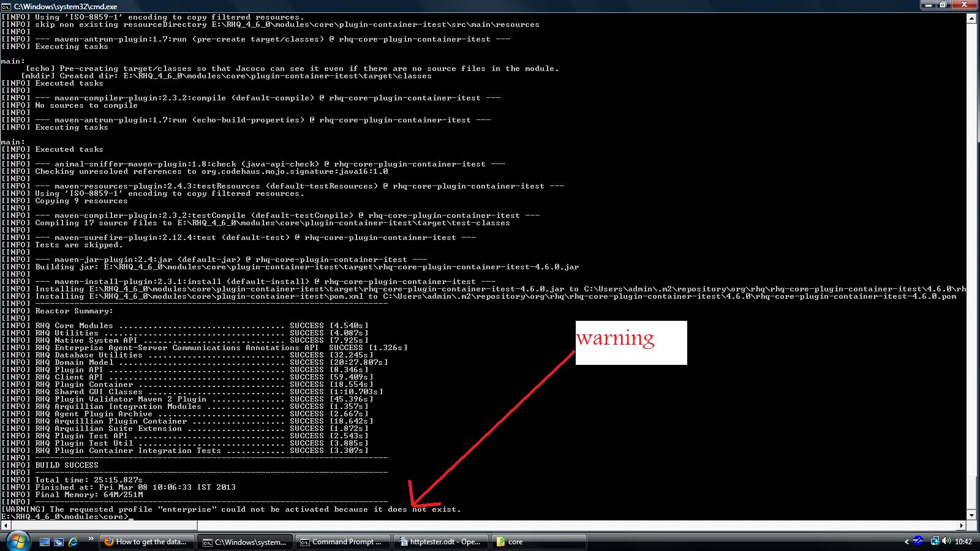Expand hidden Quick Launch items chevron

coord(91,539)
